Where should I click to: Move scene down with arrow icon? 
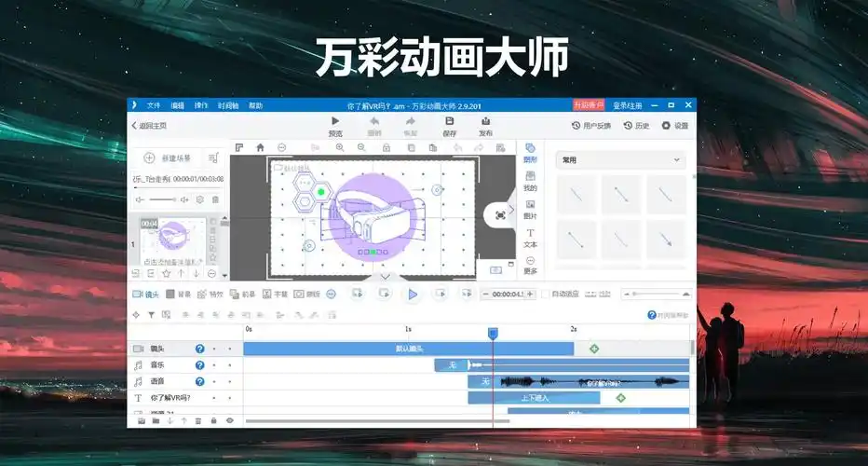[196, 274]
